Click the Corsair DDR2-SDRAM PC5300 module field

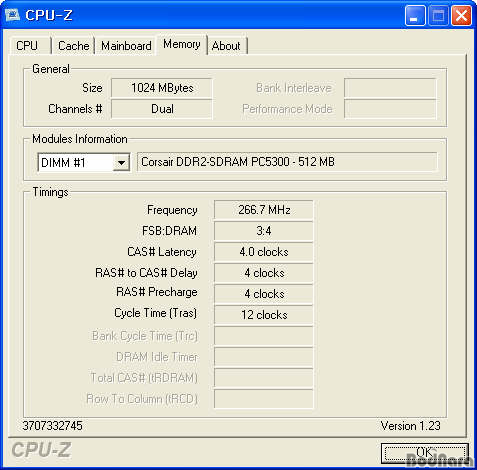tap(287, 162)
